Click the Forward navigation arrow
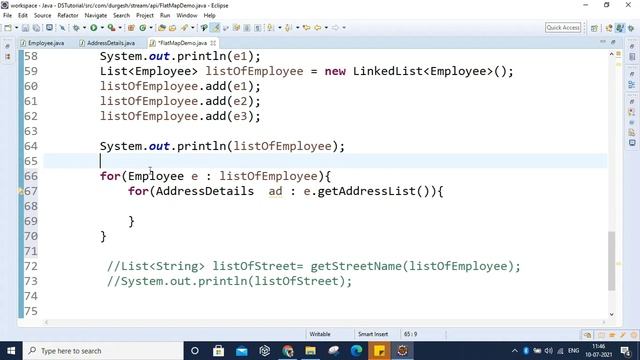 pyautogui.click(x=335, y=28)
